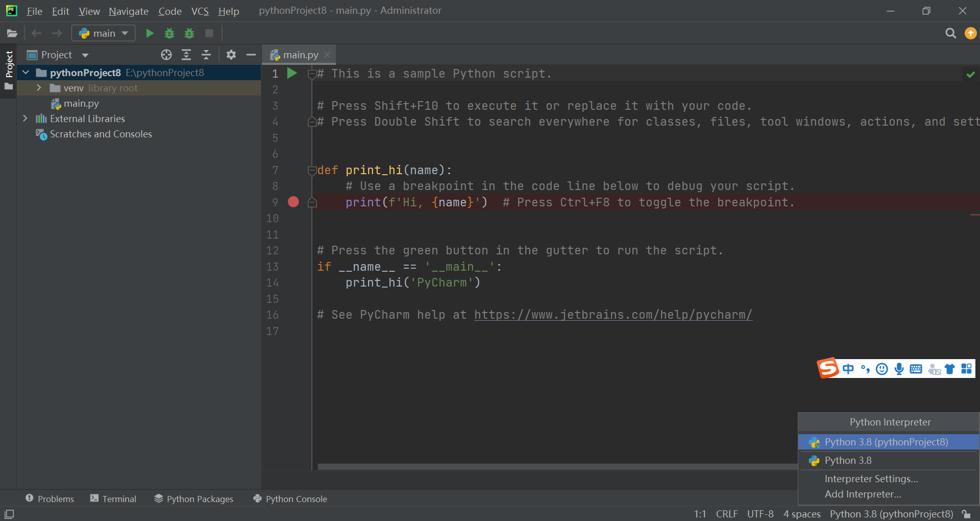Select plain Python 3.8 interpreter

coord(888,460)
